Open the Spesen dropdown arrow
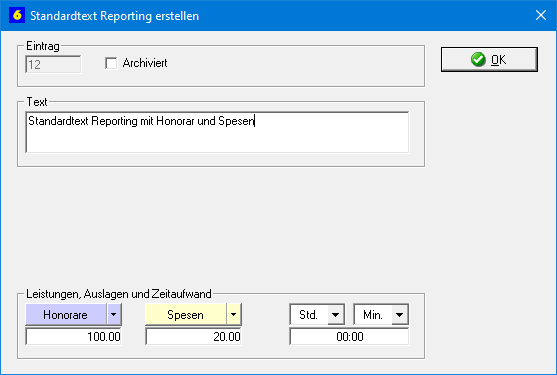The height and width of the screenshot is (375, 557). (x=234, y=315)
